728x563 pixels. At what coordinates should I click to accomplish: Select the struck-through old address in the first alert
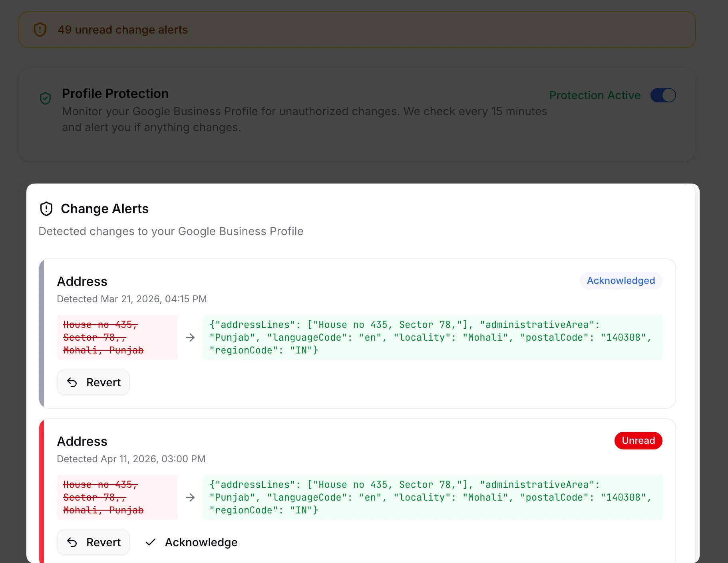tap(103, 337)
